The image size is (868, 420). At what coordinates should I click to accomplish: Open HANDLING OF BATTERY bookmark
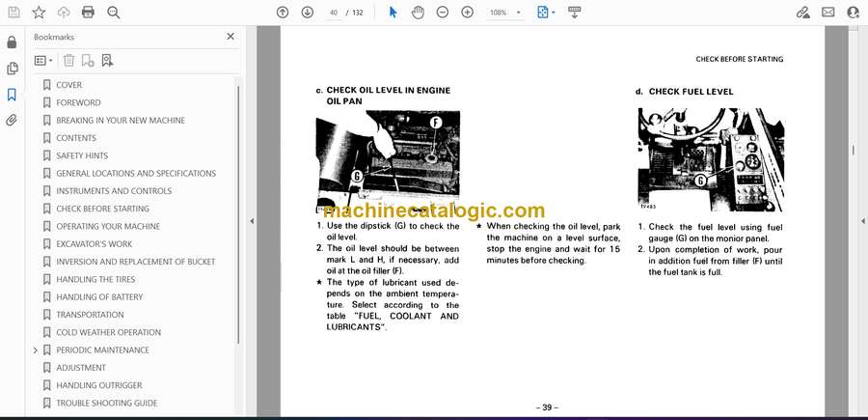tap(99, 297)
